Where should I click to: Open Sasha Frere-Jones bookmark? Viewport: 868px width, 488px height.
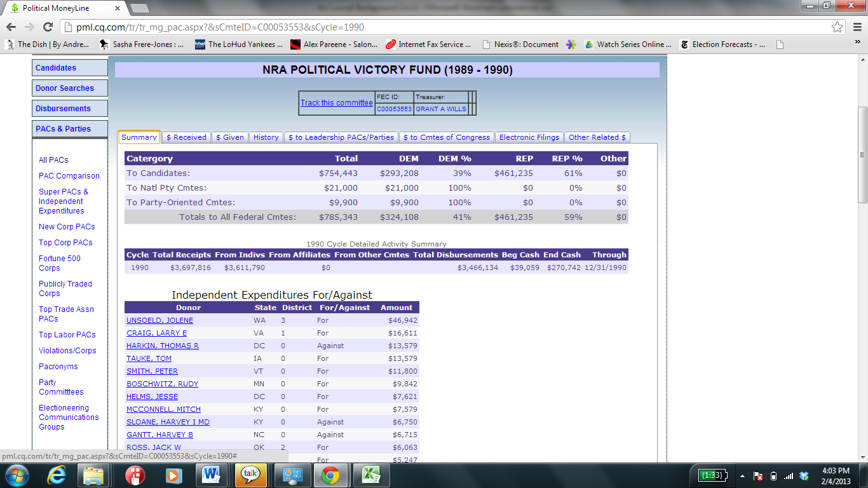[142, 44]
